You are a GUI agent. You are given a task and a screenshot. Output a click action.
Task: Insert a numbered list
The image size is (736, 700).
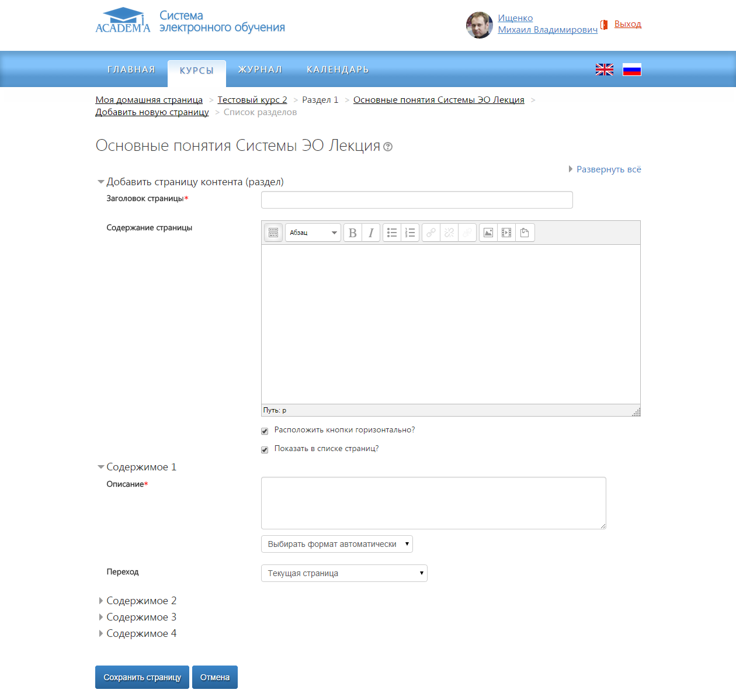[x=410, y=233]
